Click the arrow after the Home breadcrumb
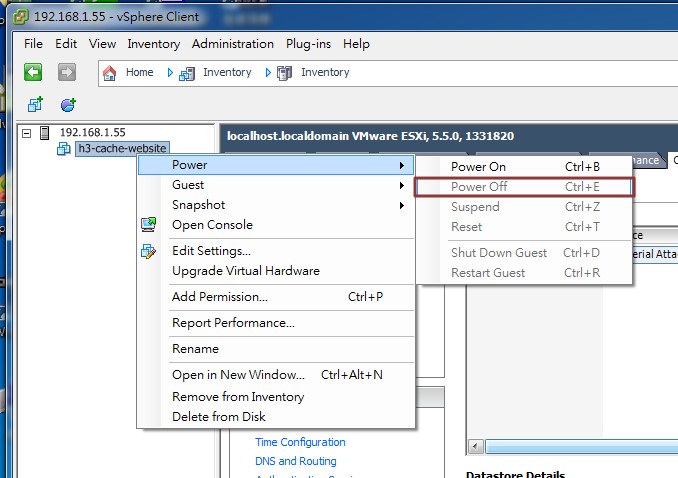Viewport: 678px width, 478px height. click(x=170, y=73)
